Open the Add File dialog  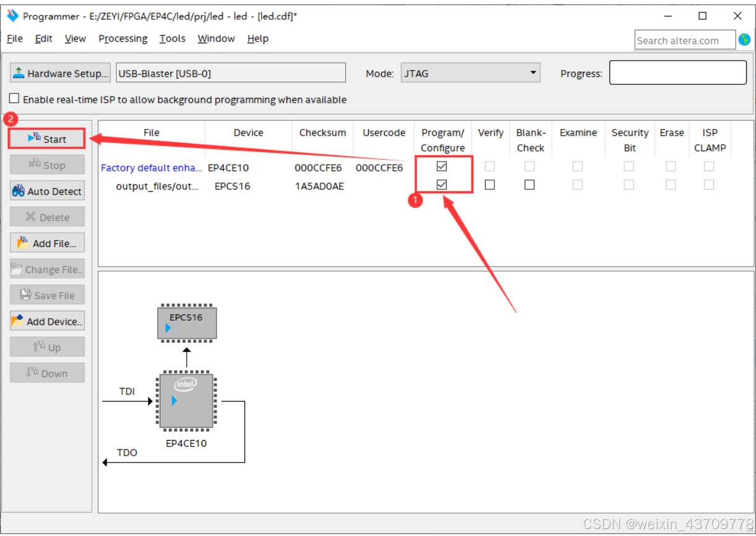click(x=47, y=243)
